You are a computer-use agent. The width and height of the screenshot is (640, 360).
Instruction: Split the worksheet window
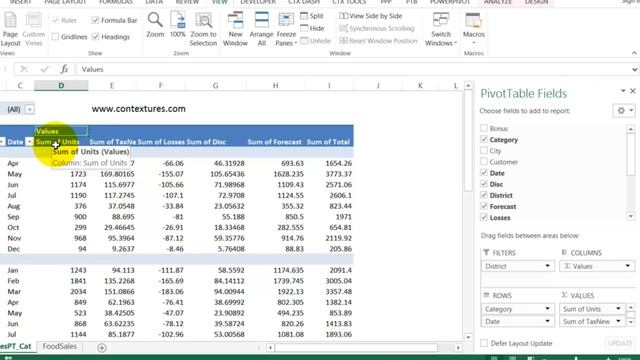(x=312, y=16)
